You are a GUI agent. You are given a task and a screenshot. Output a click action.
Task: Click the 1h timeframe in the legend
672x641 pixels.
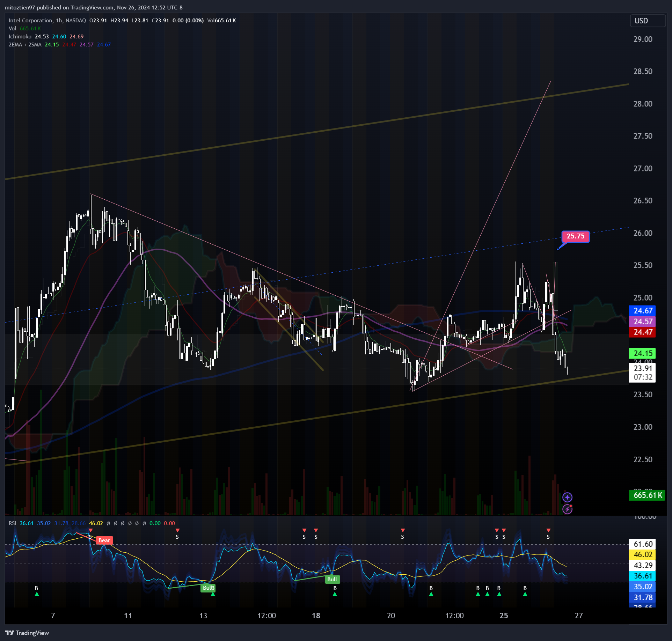click(x=59, y=21)
